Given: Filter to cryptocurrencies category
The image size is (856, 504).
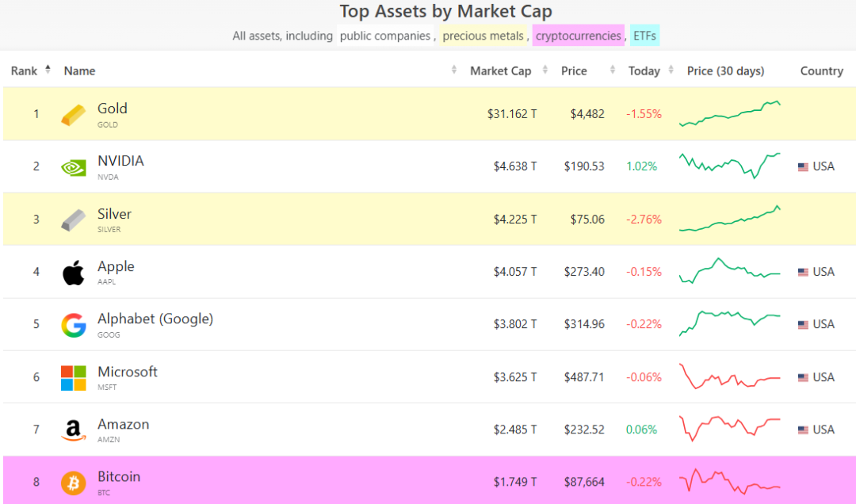Looking at the screenshot, I should 579,36.
